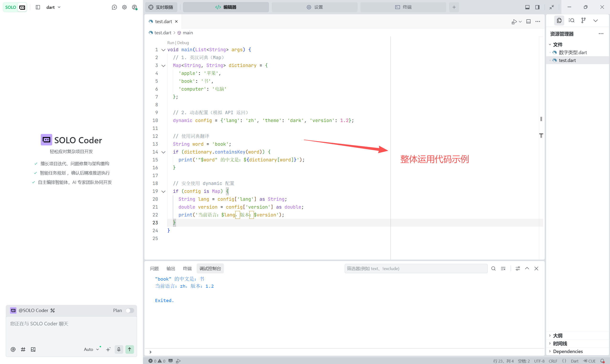610x364 pixels.
Task: Toggle the Plan mode switch
Action: 129,311
